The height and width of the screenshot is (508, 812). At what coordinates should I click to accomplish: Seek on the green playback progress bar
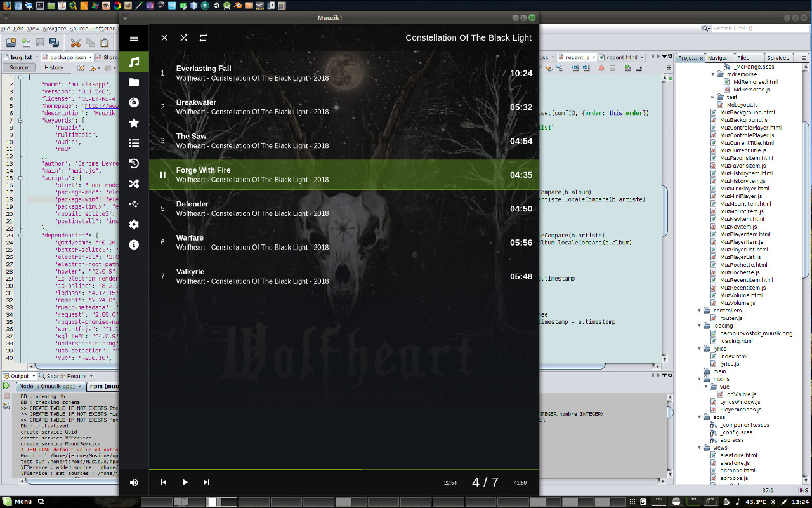pyautogui.click(x=344, y=469)
